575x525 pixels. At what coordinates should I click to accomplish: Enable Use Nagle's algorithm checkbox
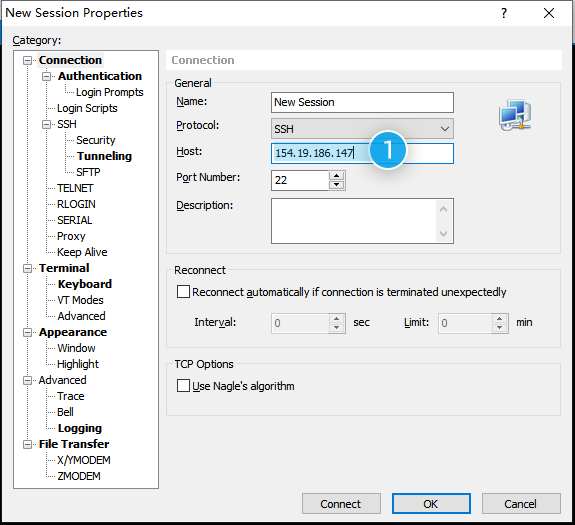point(183,386)
